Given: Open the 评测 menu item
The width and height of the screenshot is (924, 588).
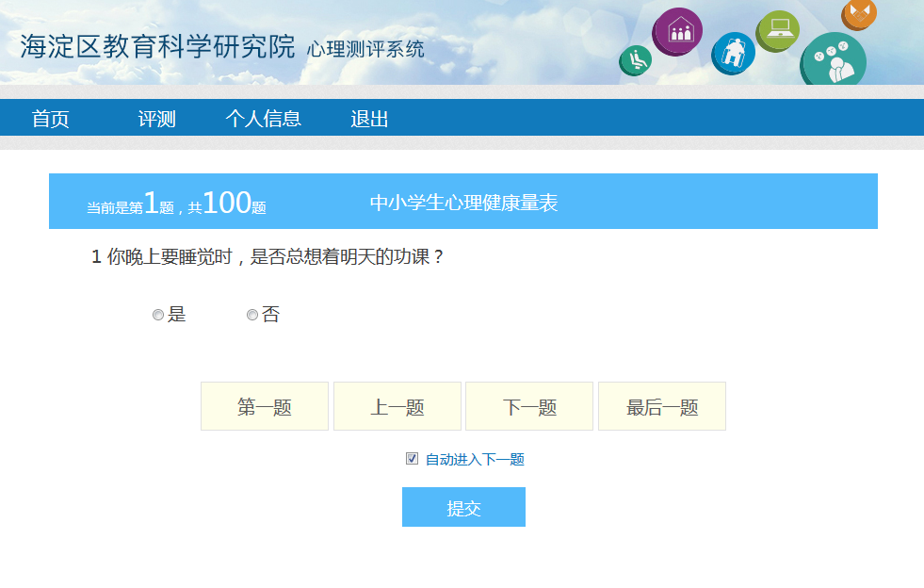Looking at the screenshot, I should pyautogui.click(x=156, y=119).
